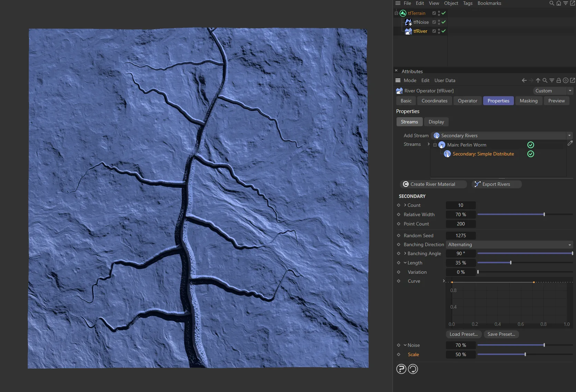Open the Banching Direction dropdown
576x392 pixels.
(569, 244)
